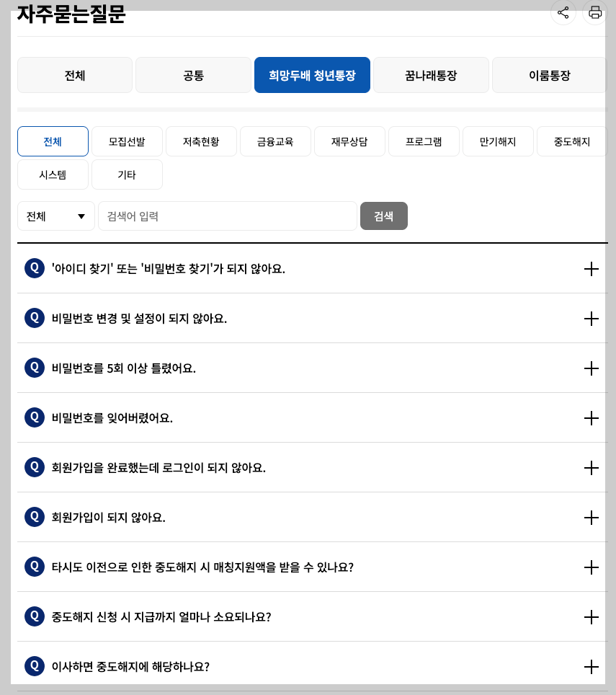The height and width of the screenshot is (695, 616).
Task: Click Q icon beside 회원가입이 되지 않아요
Action: [35, 517]
